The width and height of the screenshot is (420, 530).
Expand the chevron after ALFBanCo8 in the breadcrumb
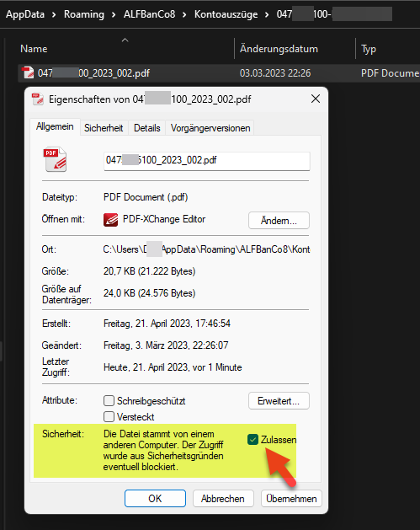[184, 14]
